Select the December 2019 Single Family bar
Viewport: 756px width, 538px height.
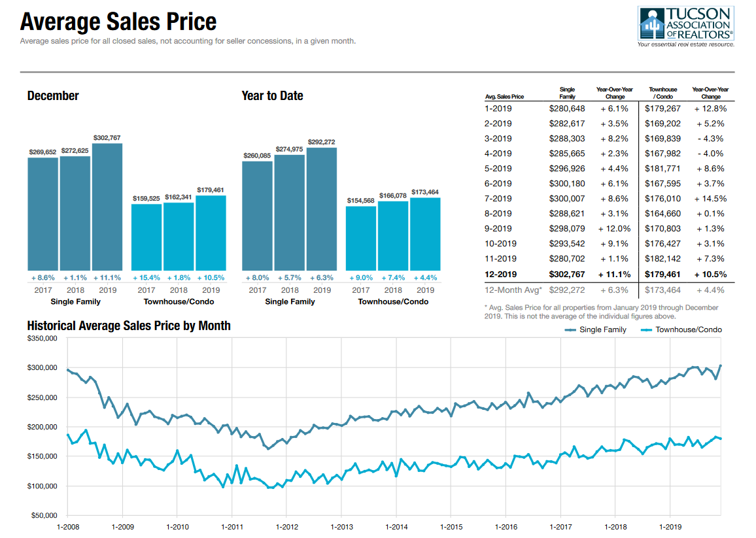[107, 207]
